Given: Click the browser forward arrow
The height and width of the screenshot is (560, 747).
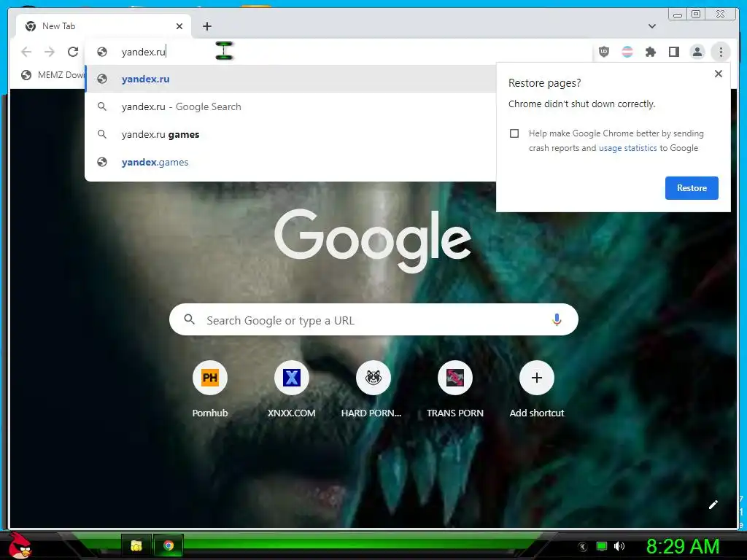Looking at the screenshot, I should 50,52.
